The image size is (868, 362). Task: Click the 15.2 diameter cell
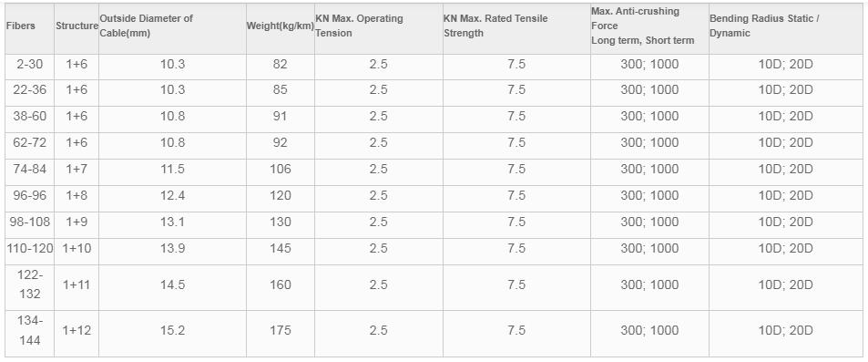[172, 330]
